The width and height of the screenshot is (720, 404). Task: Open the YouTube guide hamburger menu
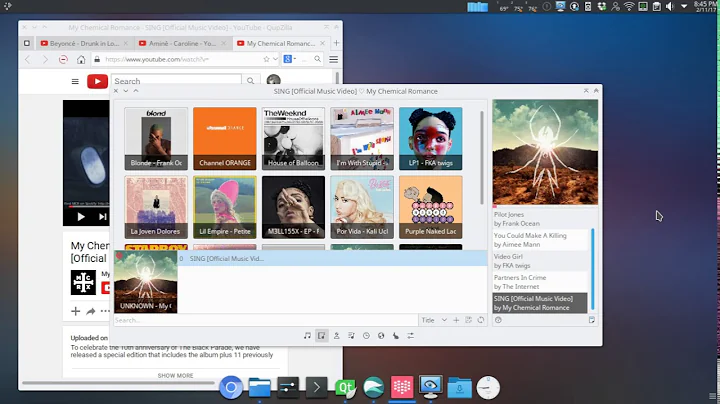click(x=75, y=81)
